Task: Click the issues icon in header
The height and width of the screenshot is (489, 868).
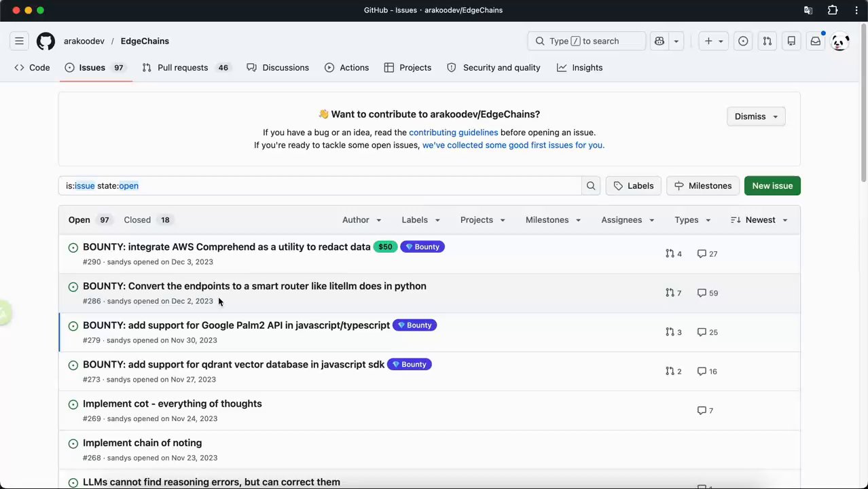Action: (743, 41)
